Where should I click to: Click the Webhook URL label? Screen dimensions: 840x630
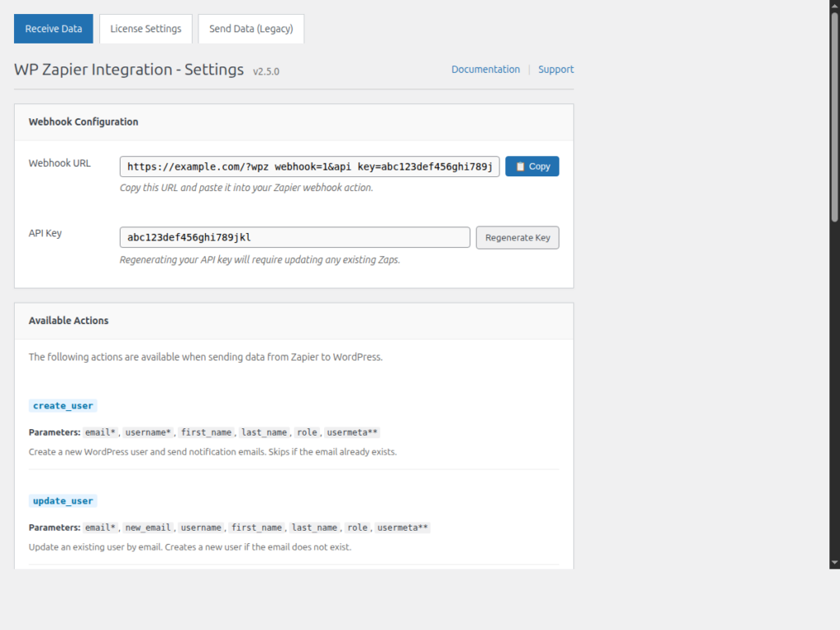[x=59, y=163]
